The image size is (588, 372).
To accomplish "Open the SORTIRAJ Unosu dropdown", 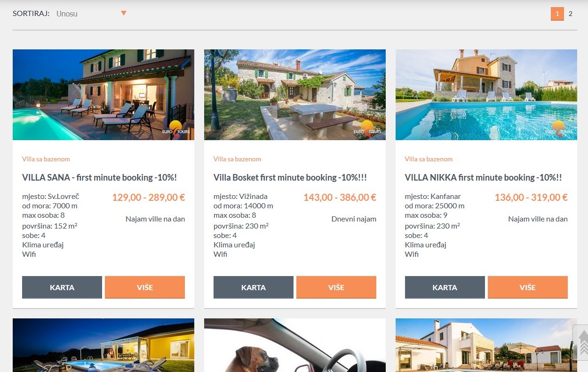I will pyautogui.click(x=91, y=14).
